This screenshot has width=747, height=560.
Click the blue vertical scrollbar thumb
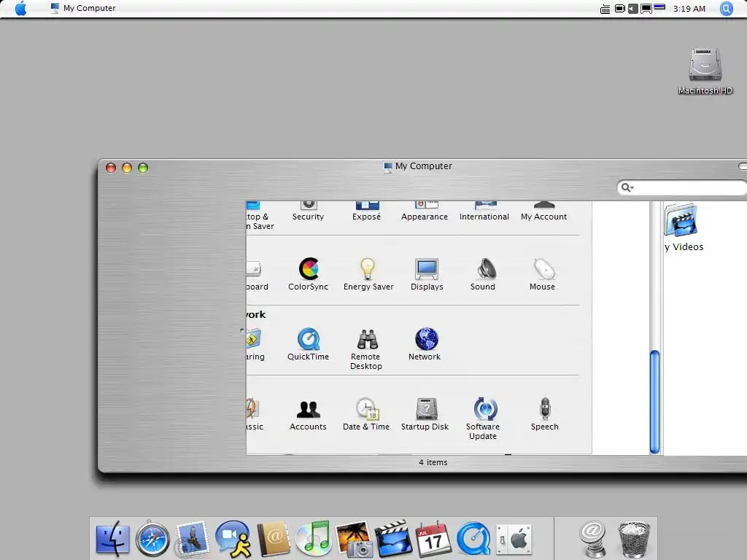pyautogui.click(x=654, y=402)
